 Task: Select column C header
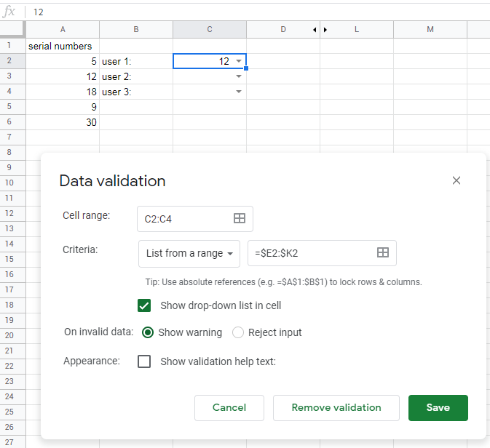pos(210,29)
